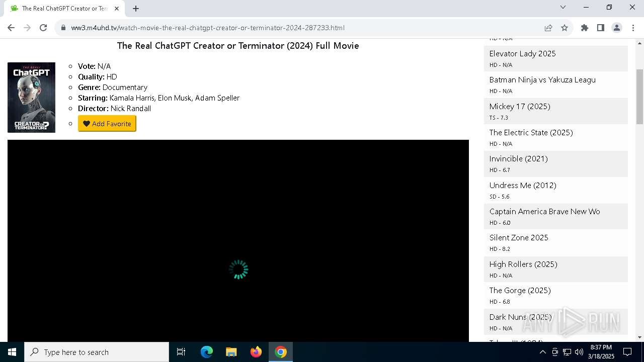Open The Gorge (2025) link

pos(520,290)
